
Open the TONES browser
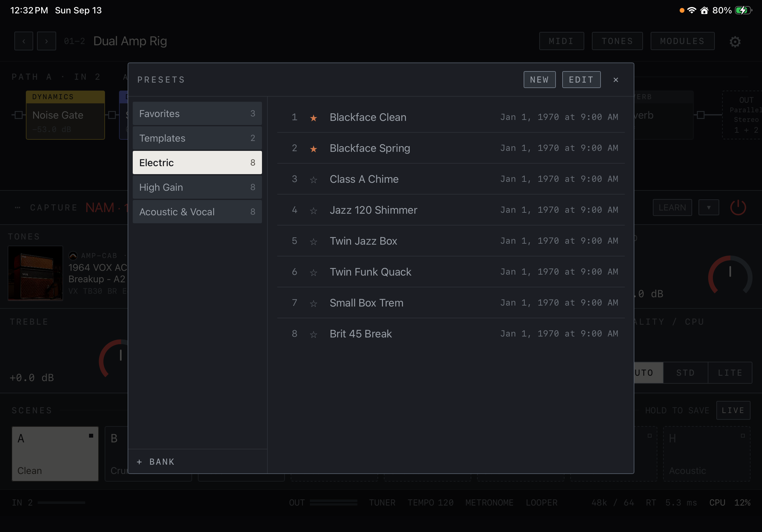coord(617,41)
